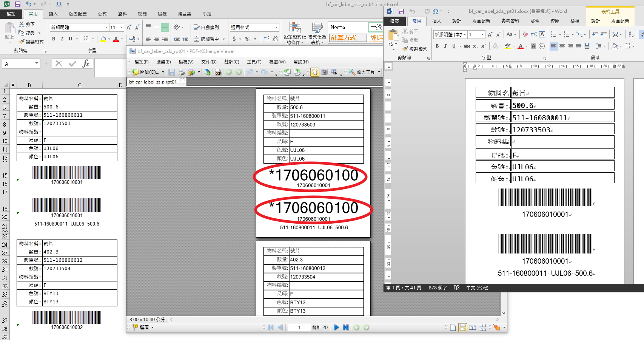The height and width of the screenshot is (340, 644).
Task: Click the OCR icon in PDF-XChange toolbar
Action: tap(218, 72)
